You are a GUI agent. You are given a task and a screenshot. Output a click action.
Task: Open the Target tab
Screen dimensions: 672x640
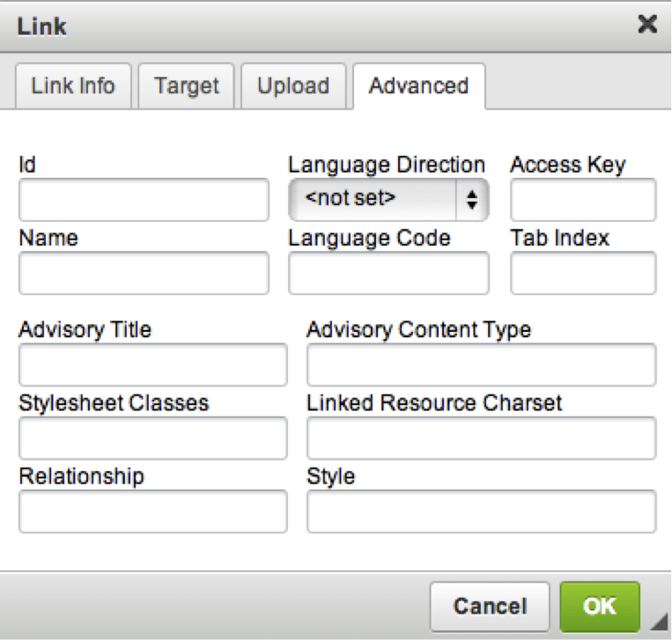[187, 86]
